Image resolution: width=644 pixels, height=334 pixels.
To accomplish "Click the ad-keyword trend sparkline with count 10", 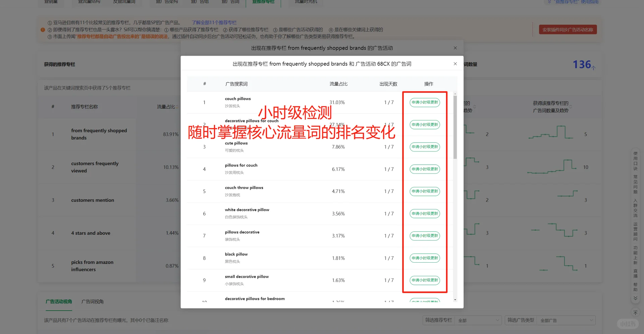I will tap(552, 166).
